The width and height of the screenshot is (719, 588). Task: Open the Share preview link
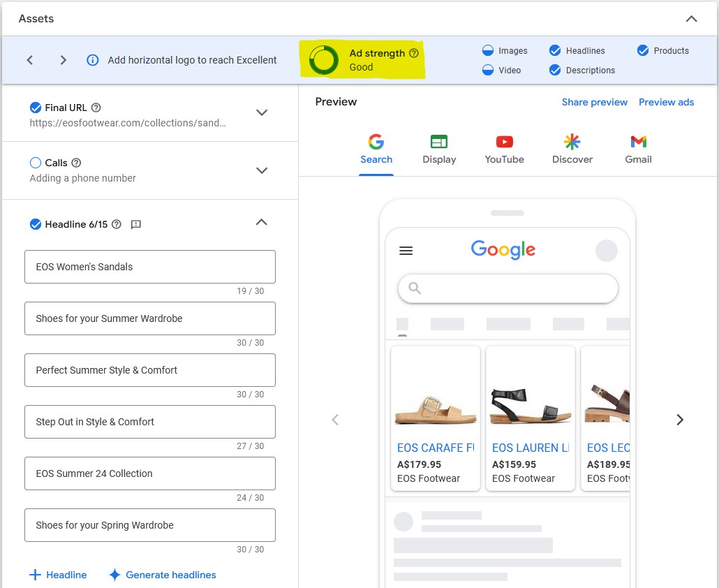tap(594, 102)
